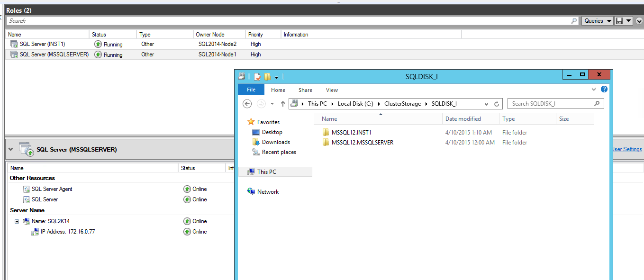Expand the round chevron at the right of the Roles search bar

pos(639,21)
